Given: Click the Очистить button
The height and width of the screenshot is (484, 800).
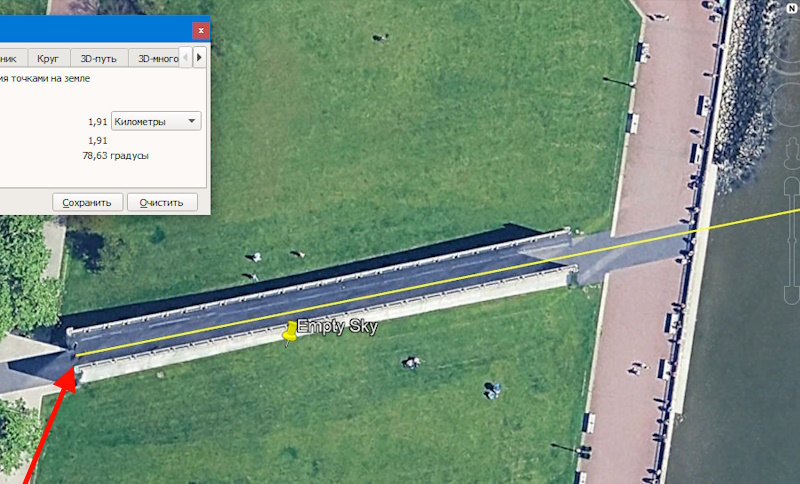Looking at the screenshot, I should point(162,202).
